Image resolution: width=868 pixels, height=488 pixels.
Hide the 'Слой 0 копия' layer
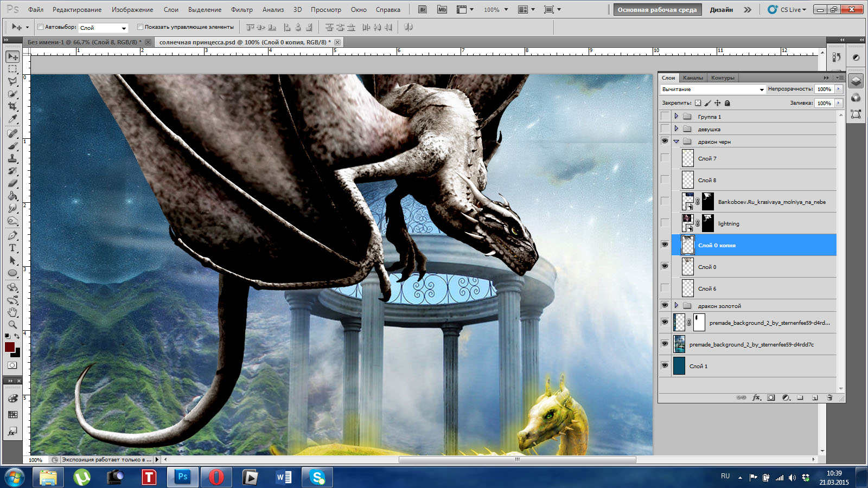665,245
